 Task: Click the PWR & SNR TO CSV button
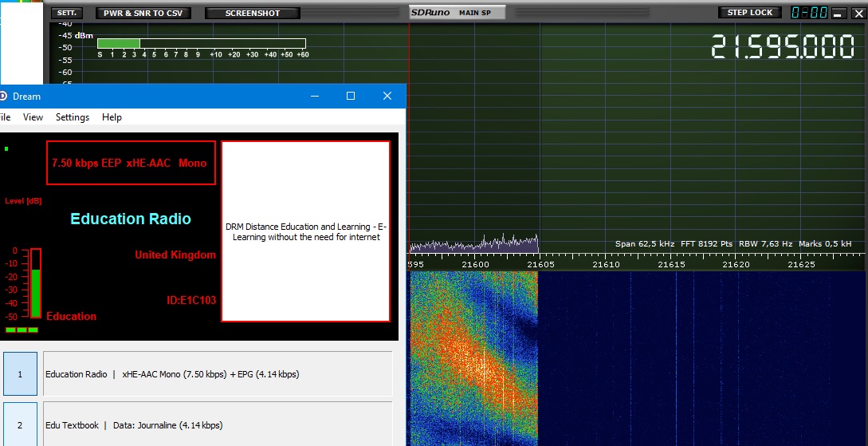143,13
